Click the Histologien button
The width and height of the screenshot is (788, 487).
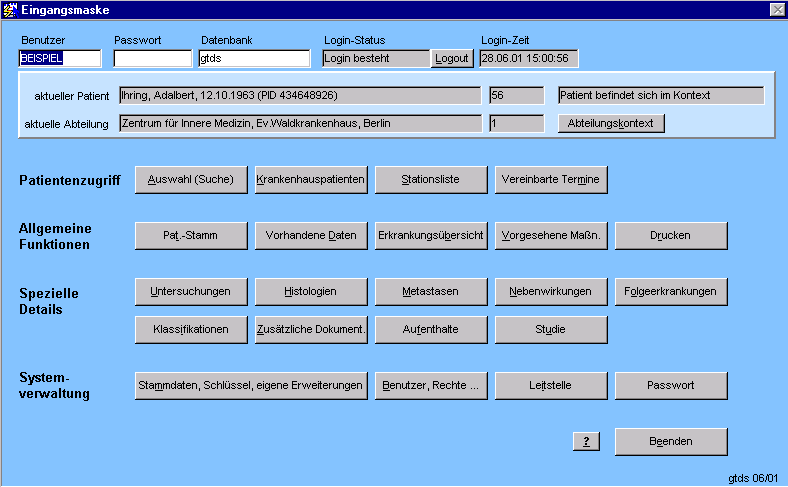coord(311,291)
